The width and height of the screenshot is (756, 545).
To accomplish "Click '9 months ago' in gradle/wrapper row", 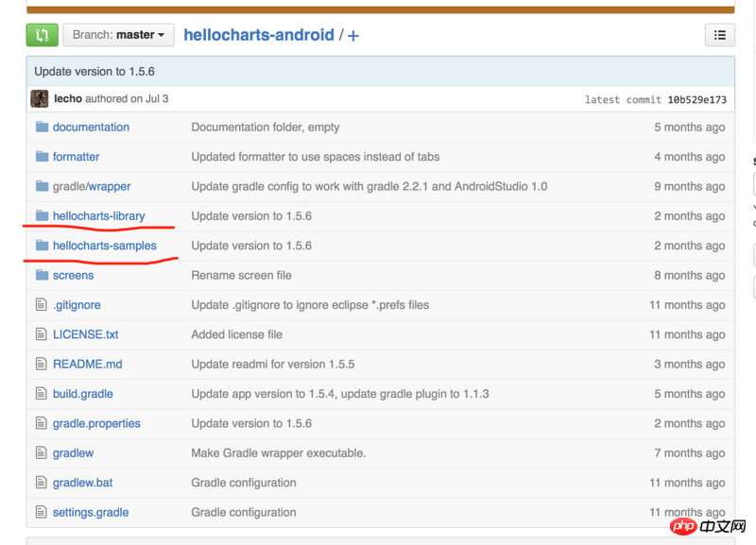I will pyautogui.click(x=690, y=186).
